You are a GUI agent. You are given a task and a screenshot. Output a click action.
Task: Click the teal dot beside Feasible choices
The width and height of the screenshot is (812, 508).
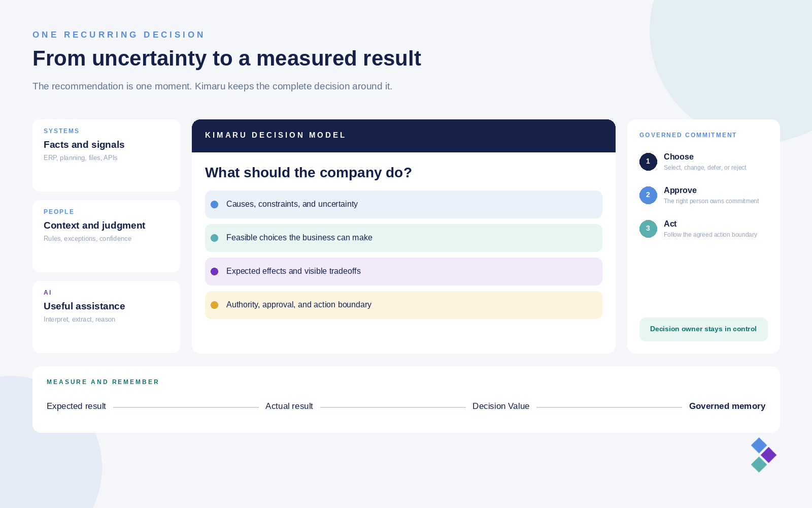pos(215,238)
